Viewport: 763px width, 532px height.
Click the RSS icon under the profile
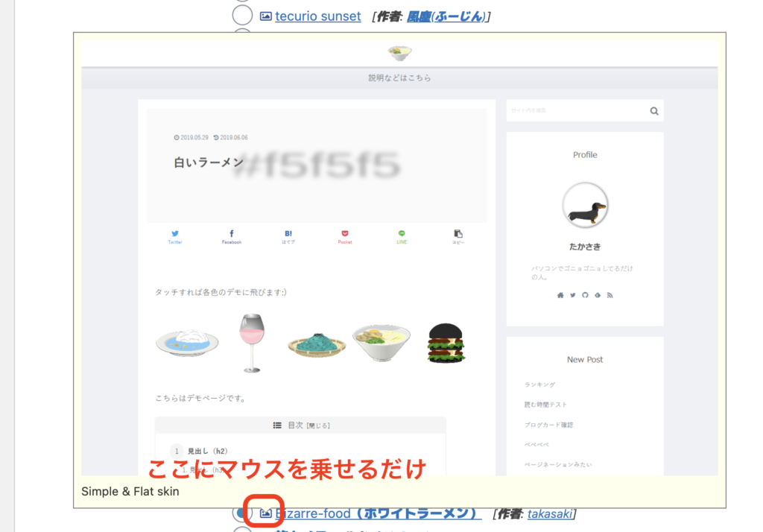(610, 295)
